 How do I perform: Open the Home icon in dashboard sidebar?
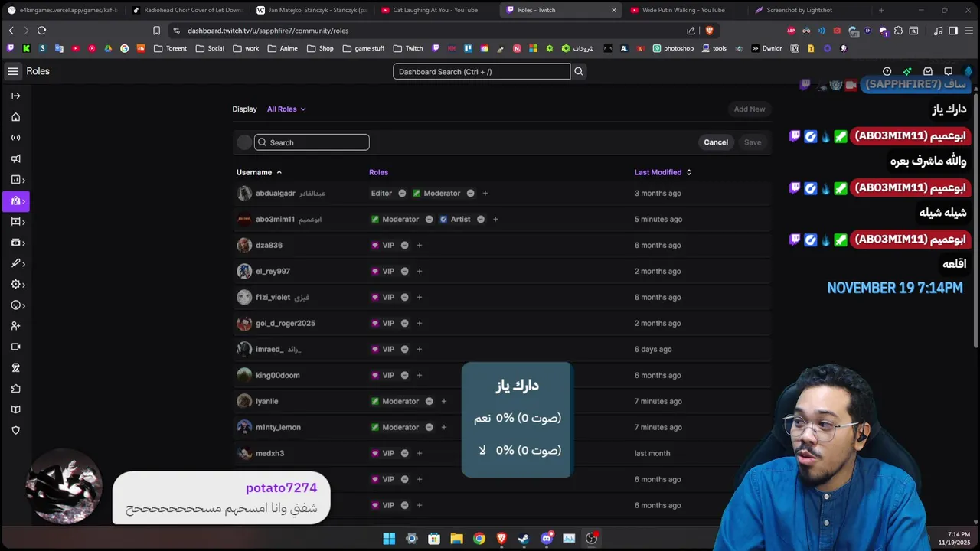pyautogui.click(x=15, y=117)
